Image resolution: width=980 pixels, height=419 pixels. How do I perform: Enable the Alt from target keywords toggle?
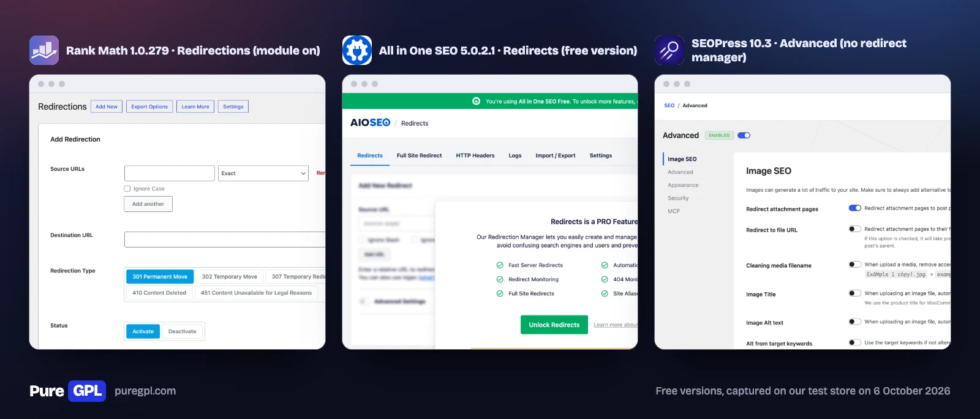click(854, 342)
